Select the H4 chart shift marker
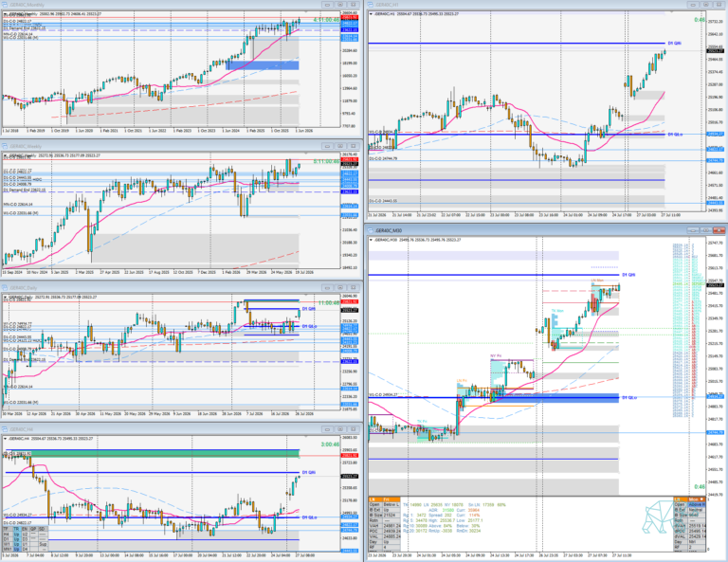Viewport: 728px width, 562px height. (x=305, y=437)
